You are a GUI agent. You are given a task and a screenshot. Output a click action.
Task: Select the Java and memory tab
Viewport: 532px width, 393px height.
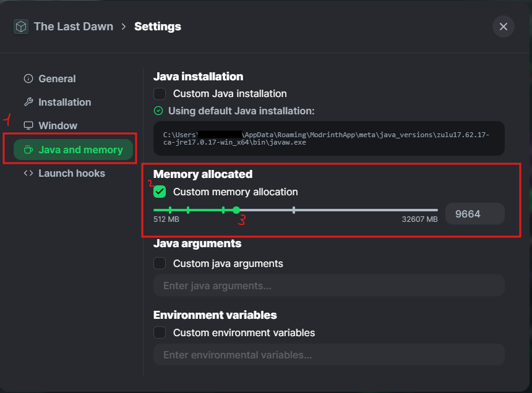[x=73, y=150]
